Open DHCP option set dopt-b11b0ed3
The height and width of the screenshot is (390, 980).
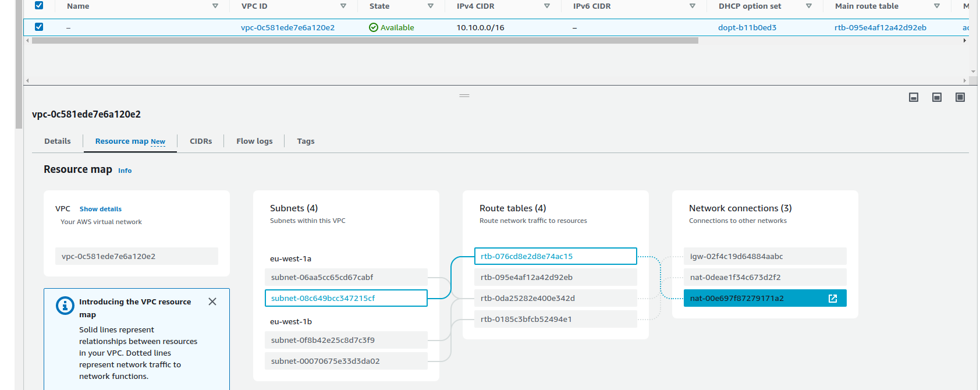(x=747, y=27)
